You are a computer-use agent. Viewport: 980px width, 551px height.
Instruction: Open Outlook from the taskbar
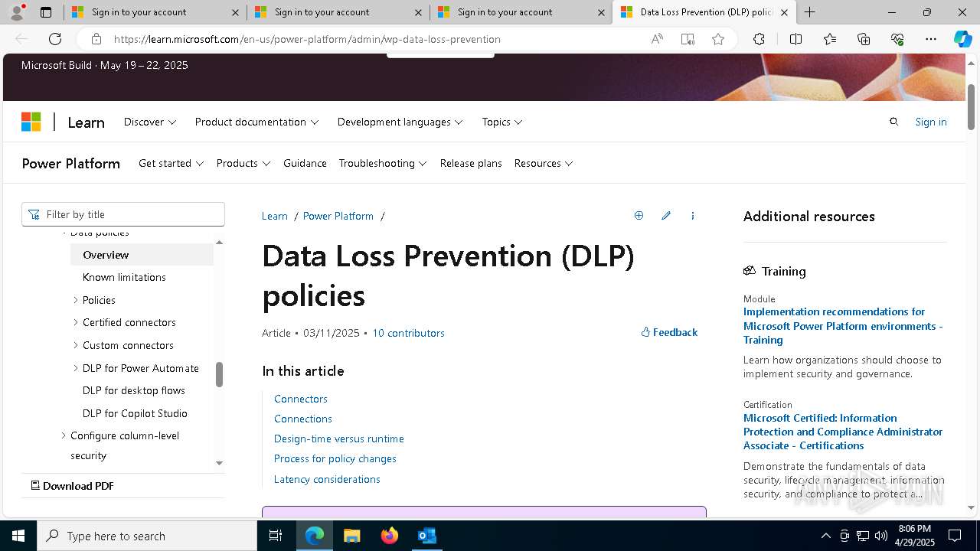pos(426,536)
